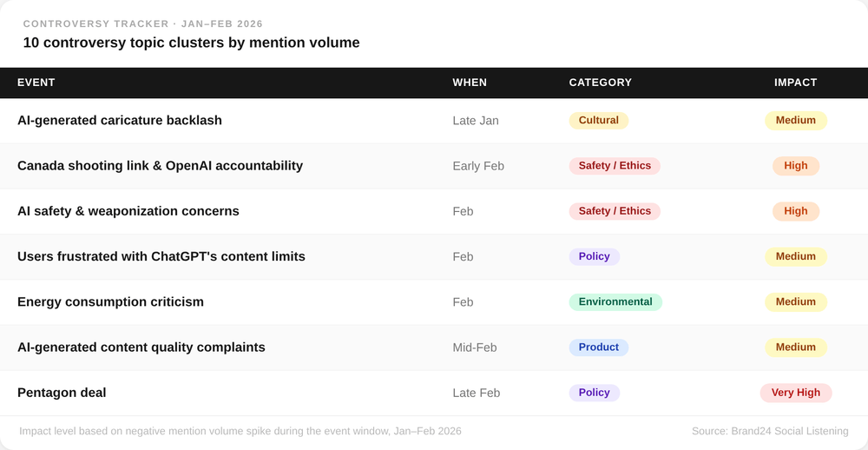Click Safety / Ethics tag for Canada shooting
This screenshot has height=450, width=868.
(614, 166)
